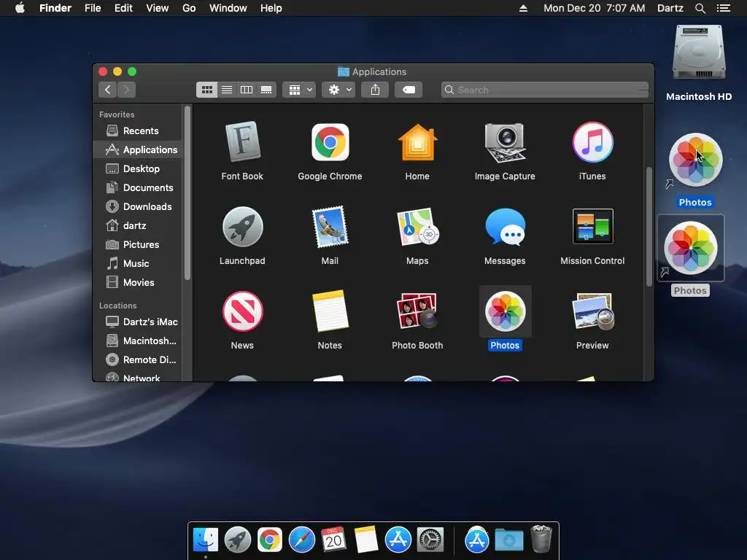Click the eject icon in menu bar

[523, 8]
